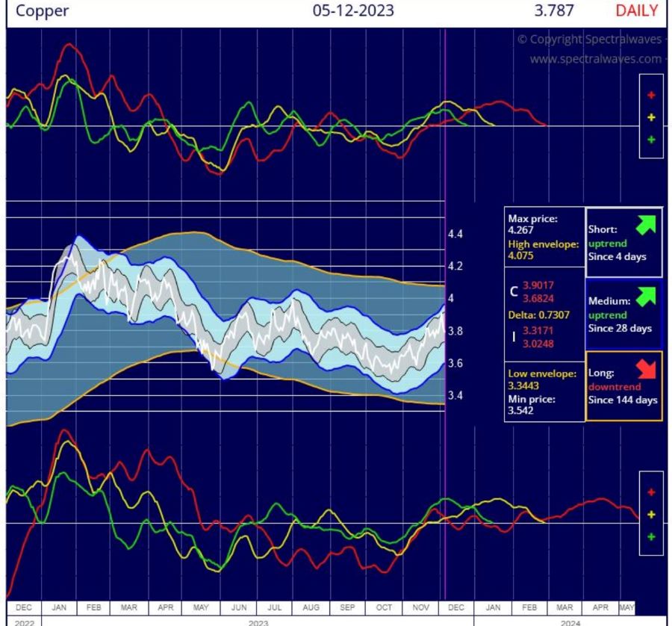Click the green plus in the top legend
Image resolution: width=672 pixels, height=626 pixels.
tap(651, 140)
